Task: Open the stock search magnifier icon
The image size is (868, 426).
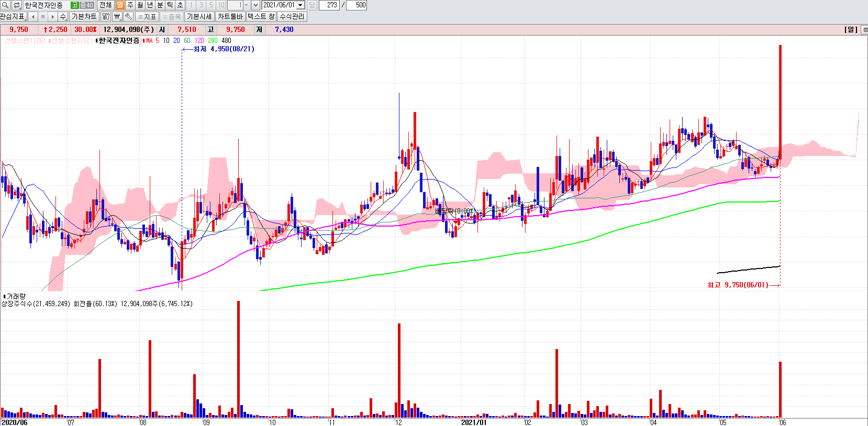Action: (5, 5)
